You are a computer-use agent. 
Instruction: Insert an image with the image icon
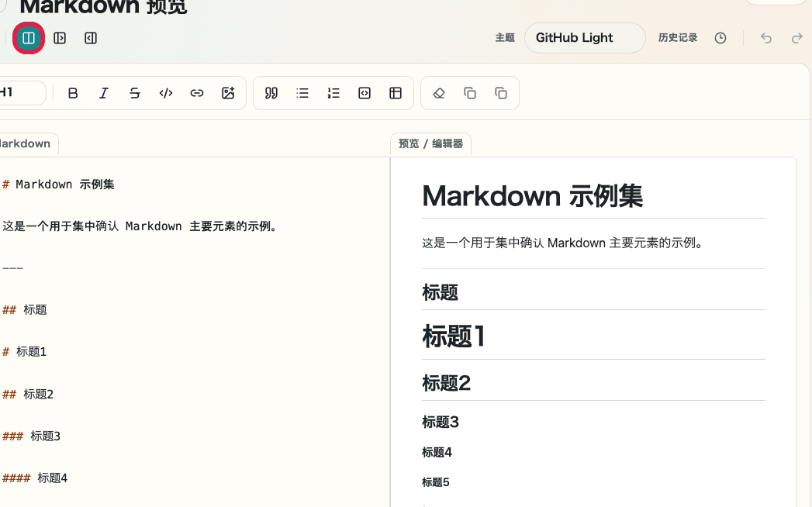tap(228, 93)
